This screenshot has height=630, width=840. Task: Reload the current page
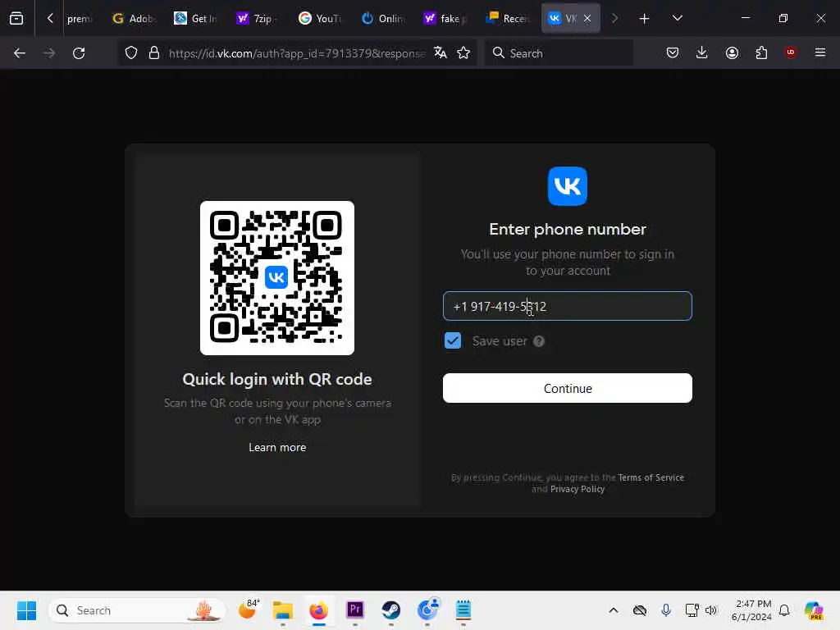(x=79, y=53)
